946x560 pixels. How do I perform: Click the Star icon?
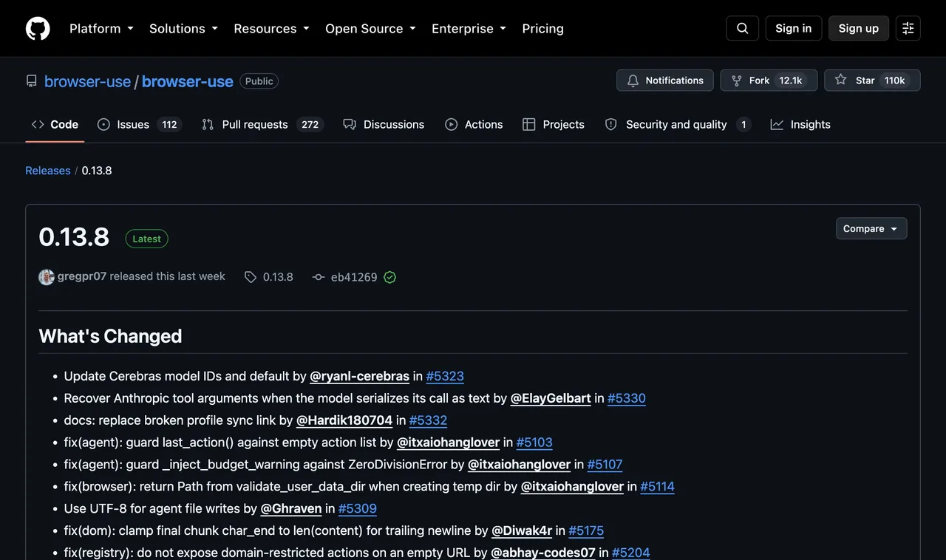(x=841, y=80)
